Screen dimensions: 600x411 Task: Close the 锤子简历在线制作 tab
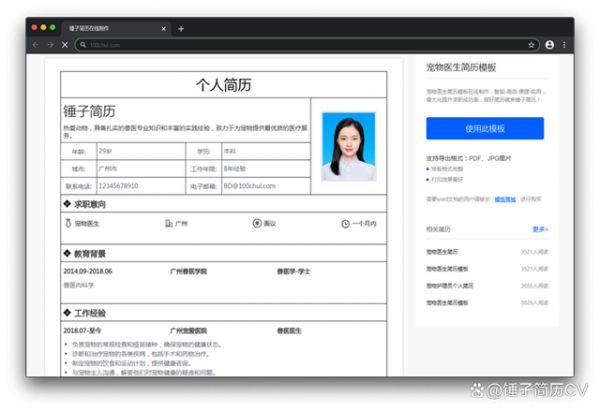165,29
